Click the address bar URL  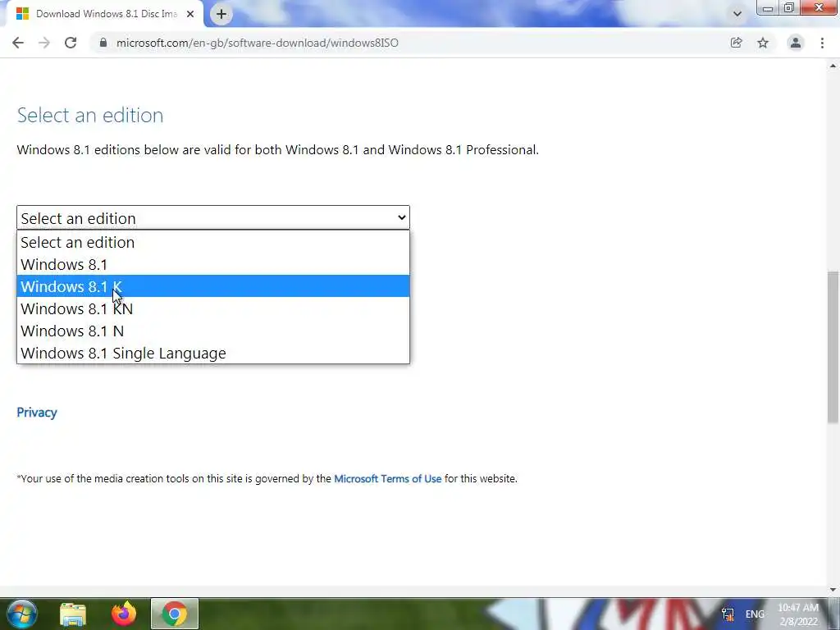click(x=257, y=43)
